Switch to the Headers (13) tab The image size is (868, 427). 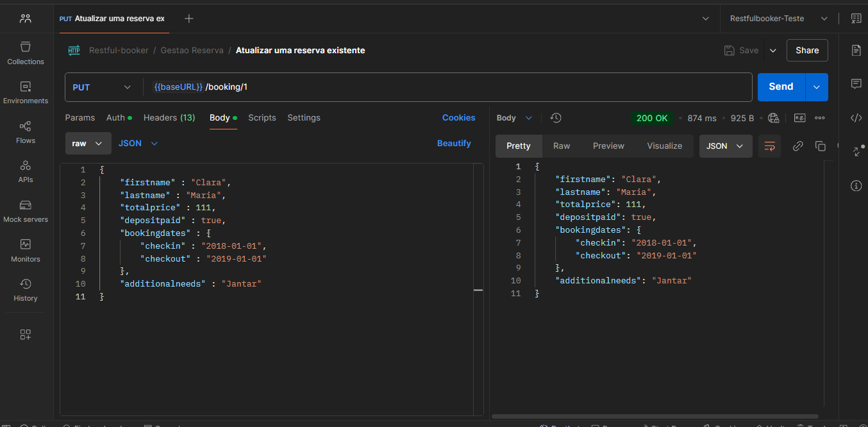(x=169, y=118)
